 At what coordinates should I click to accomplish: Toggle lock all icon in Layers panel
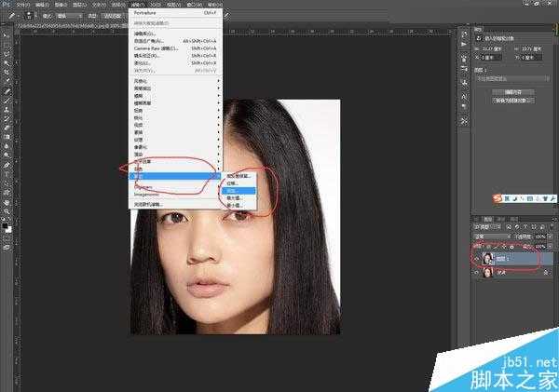(x=511, y=246)
